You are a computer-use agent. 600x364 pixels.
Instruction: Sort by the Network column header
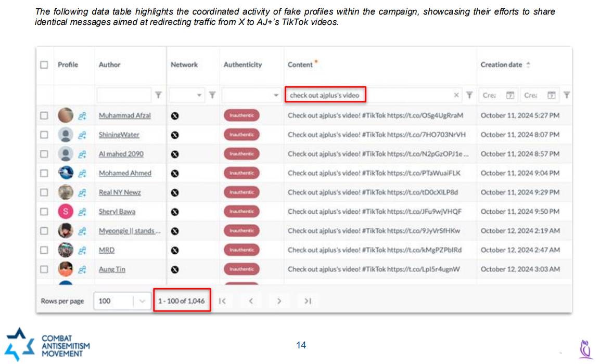[x=184, y=64]
